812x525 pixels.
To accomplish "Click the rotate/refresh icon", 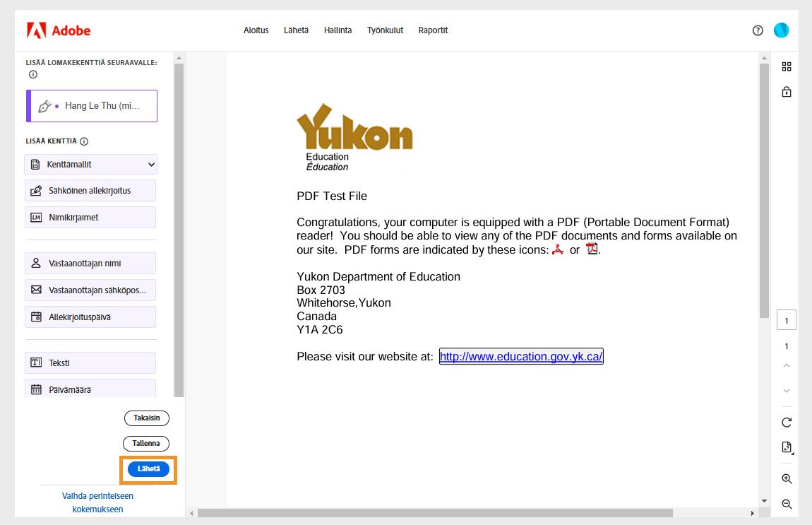I will pos(787,423).
